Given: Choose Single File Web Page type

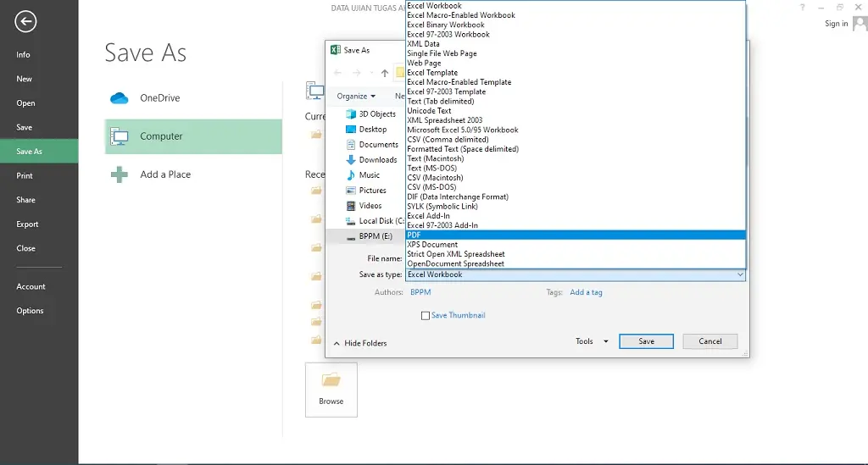Looking at the screenshot, I should pos(576,53).
